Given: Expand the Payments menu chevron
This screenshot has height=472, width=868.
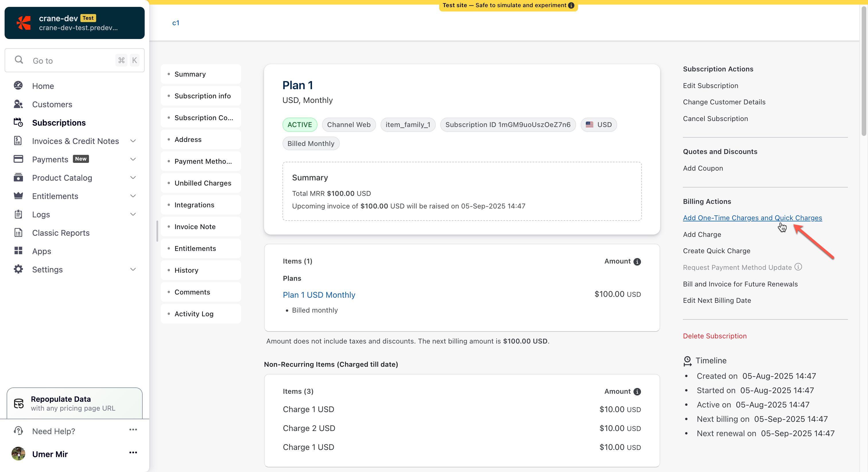Looking at the screenshot, I should coord(133,159).
